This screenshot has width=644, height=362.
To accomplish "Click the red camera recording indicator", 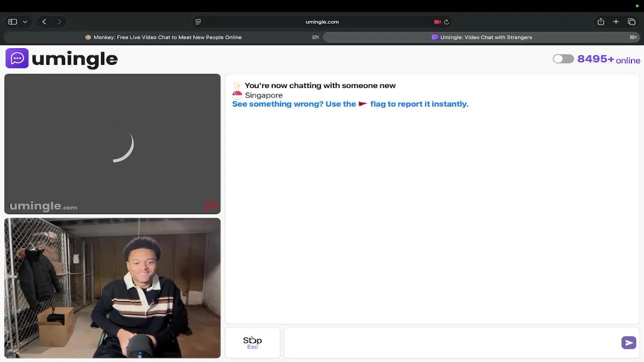I will point(437,22).
